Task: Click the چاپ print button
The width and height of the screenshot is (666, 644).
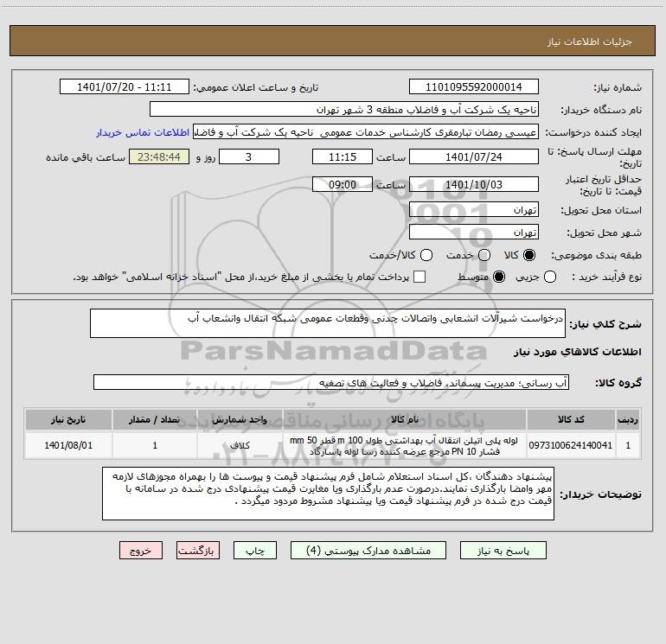Action: [x=255, y=551]
